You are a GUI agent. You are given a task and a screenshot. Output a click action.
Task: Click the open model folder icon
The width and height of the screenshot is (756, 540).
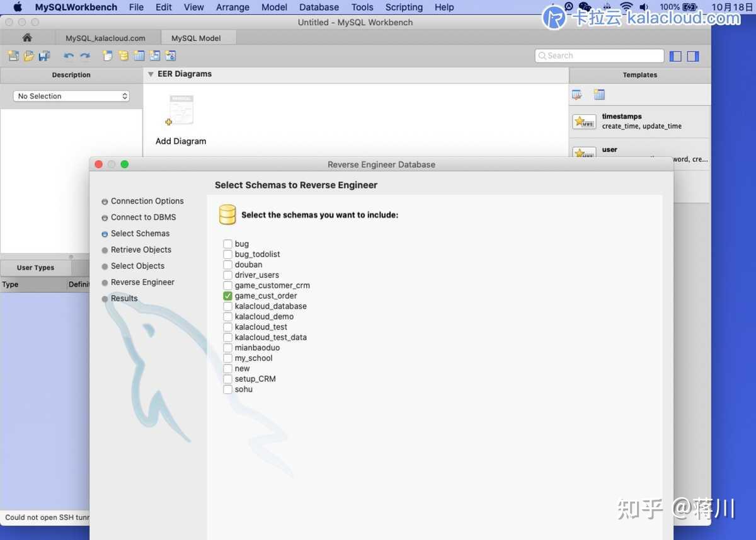[x=29, y=56]
